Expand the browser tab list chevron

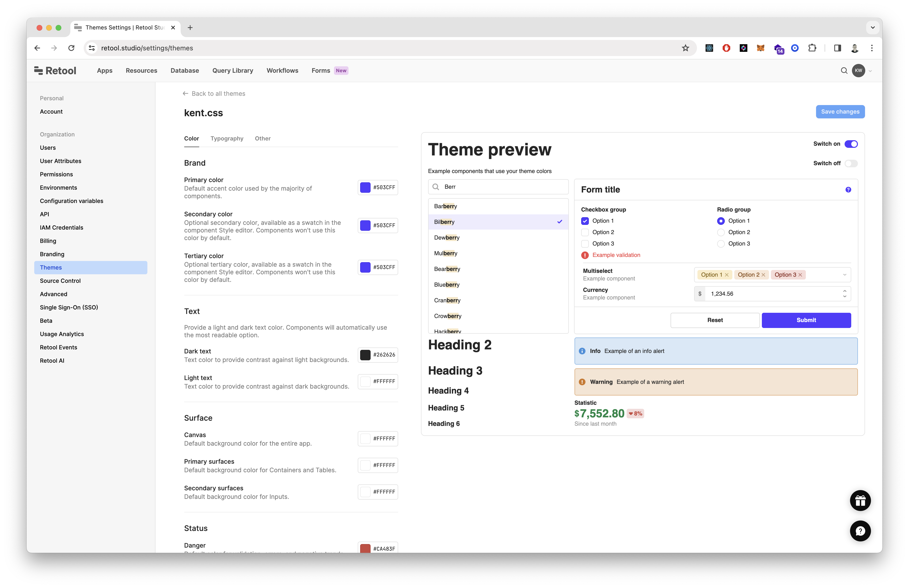(872, 28)
